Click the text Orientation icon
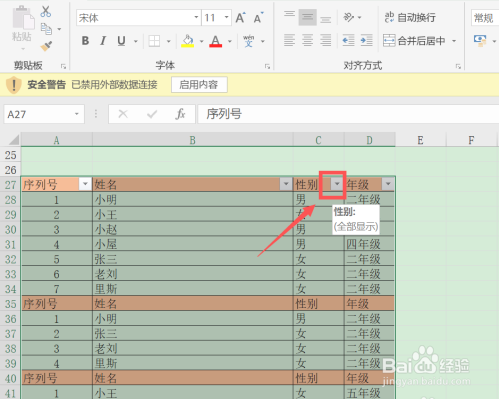The width and height of the screenshot is (499, 399). 348,17
